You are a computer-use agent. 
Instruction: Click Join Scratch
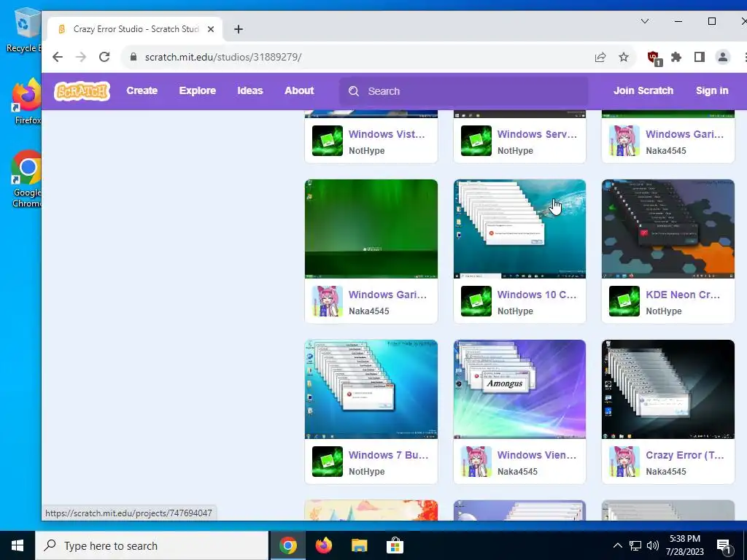coord(643,90)
